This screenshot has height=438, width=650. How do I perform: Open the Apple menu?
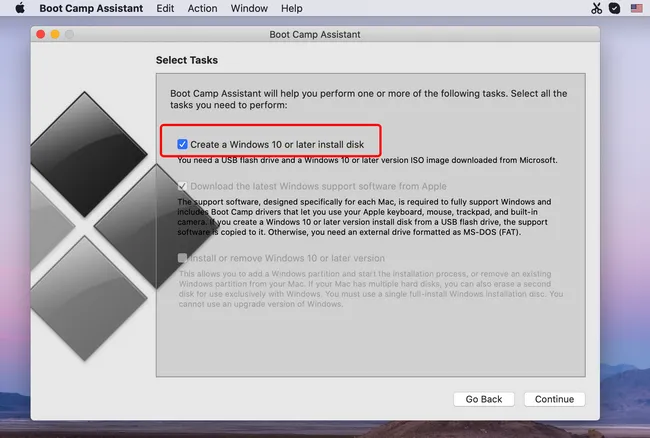click(19, 8)
